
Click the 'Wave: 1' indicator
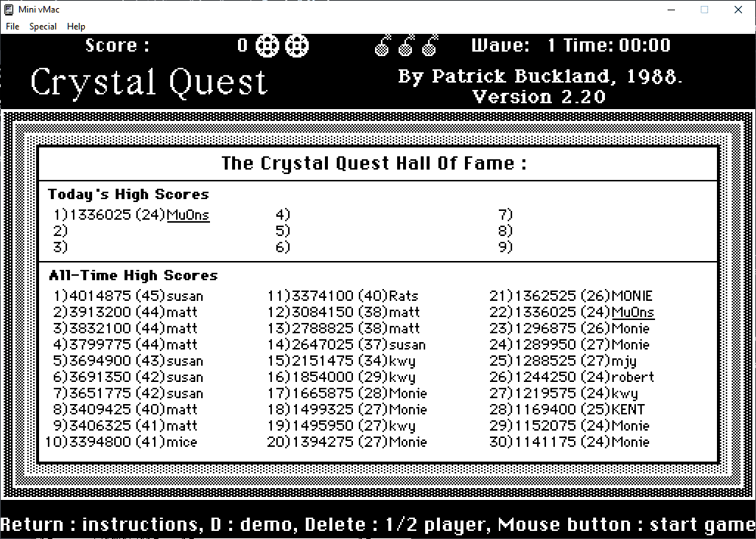(x=514, y=46)
